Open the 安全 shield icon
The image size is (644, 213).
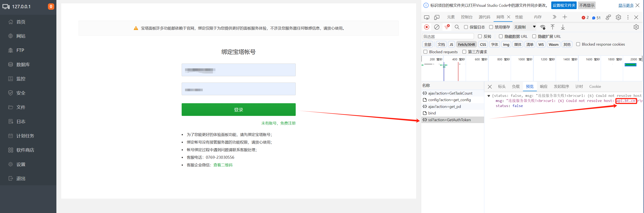[11, 93]
